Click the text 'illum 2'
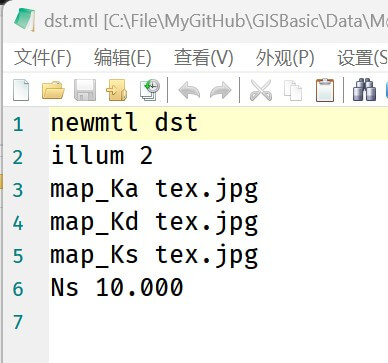This screenshot has height=363, width=388. [x=102, y=155]
